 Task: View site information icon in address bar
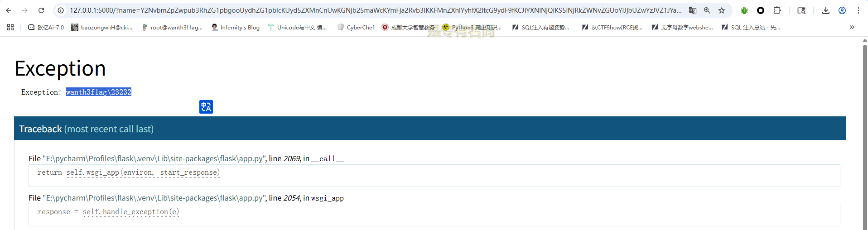tap(61, 10)
